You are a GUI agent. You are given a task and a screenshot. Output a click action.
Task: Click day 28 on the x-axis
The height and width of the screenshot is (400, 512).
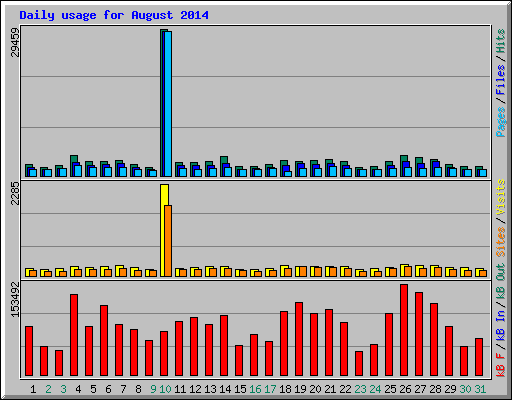pos(435,389)
